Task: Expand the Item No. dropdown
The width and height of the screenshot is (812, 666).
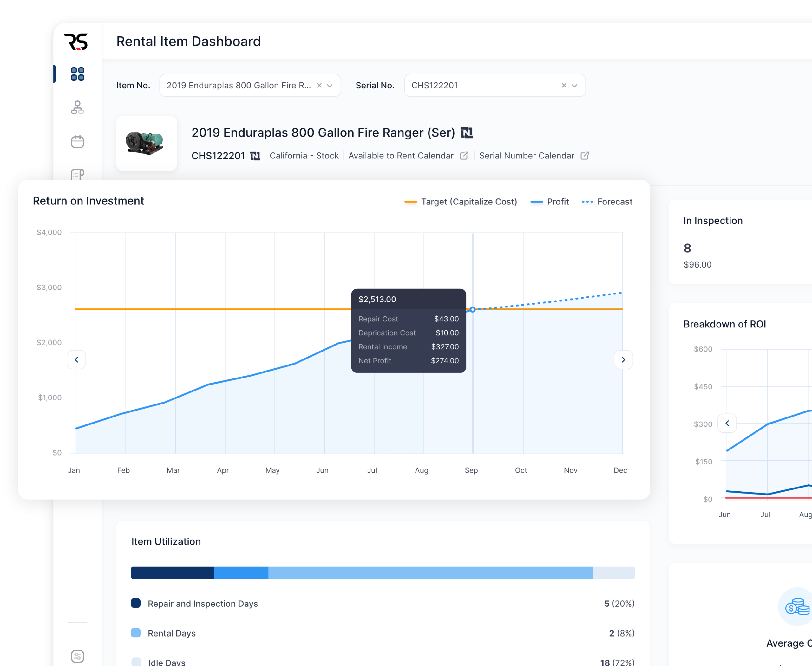Action: (330, 86)
